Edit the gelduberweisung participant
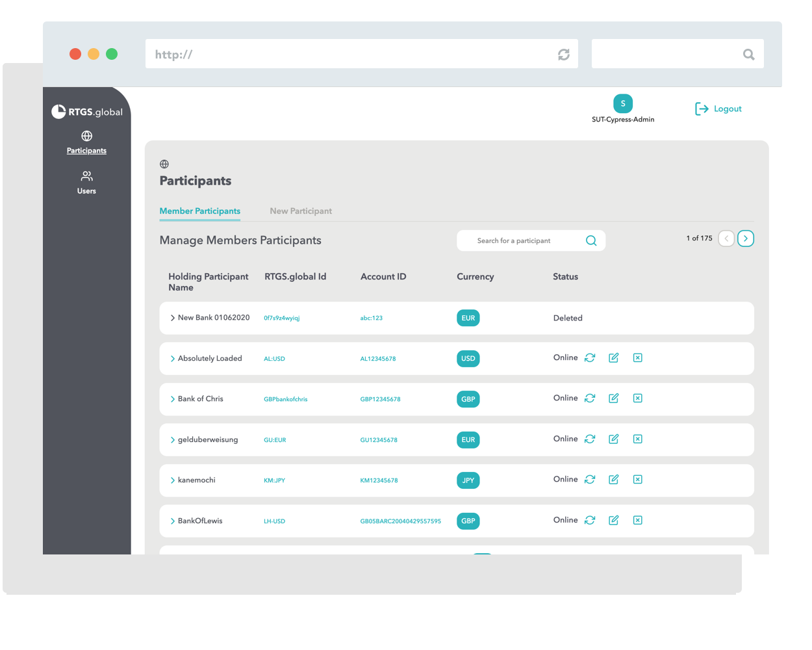812x650 pixels. point(613,439)
